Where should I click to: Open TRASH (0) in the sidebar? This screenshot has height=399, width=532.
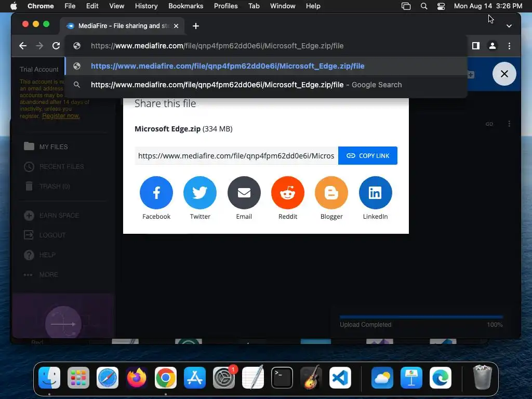47,187
